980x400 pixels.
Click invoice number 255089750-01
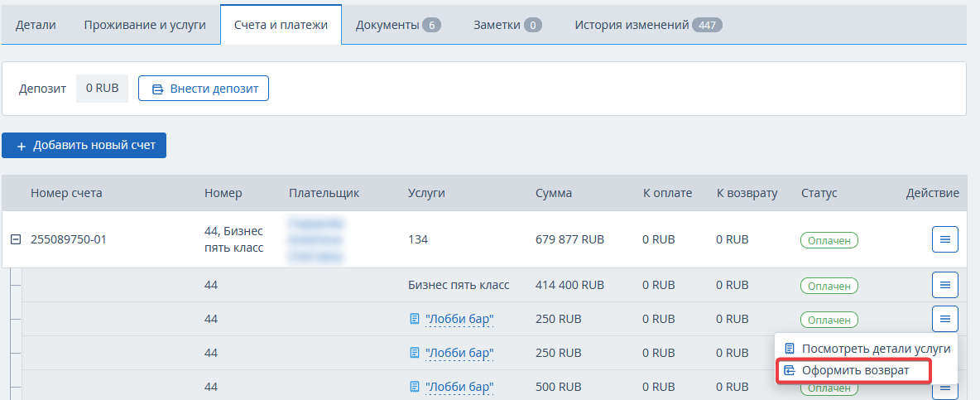pos(68,239)
